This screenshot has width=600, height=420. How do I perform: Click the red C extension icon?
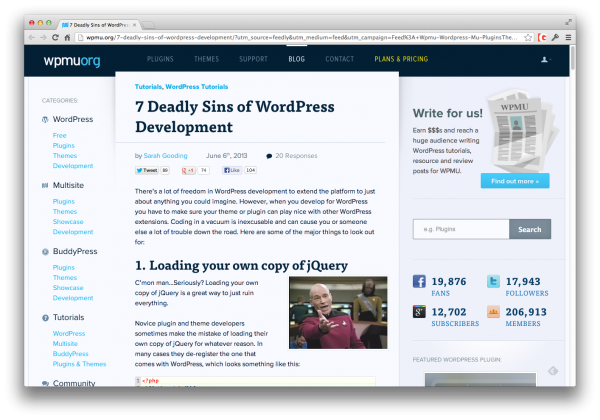(x=542, y=37)
